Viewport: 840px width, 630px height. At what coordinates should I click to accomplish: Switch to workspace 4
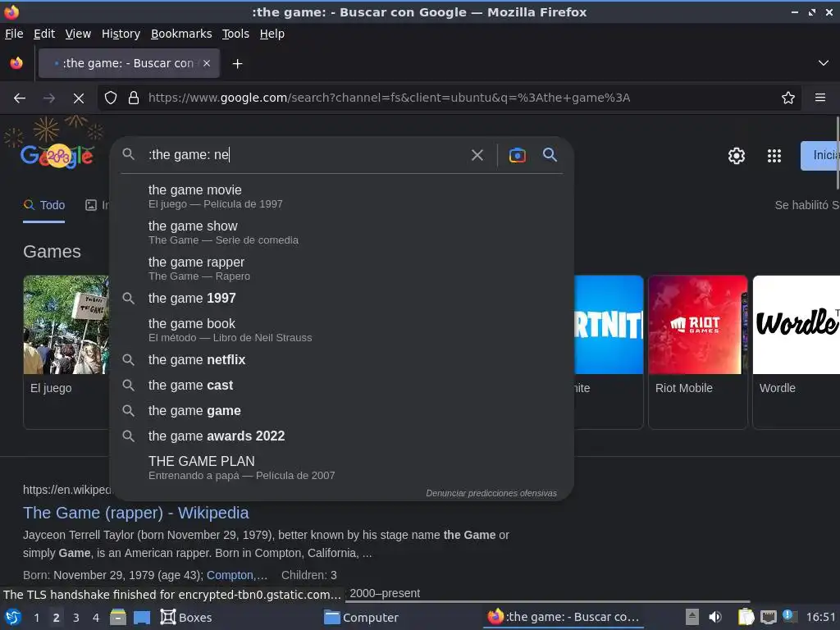[x=96, y=618]
